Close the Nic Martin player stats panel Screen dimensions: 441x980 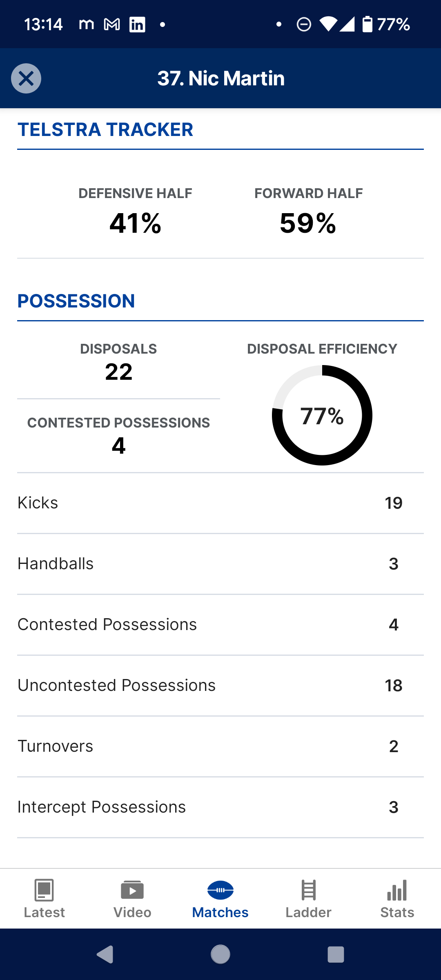pos(26,78)
